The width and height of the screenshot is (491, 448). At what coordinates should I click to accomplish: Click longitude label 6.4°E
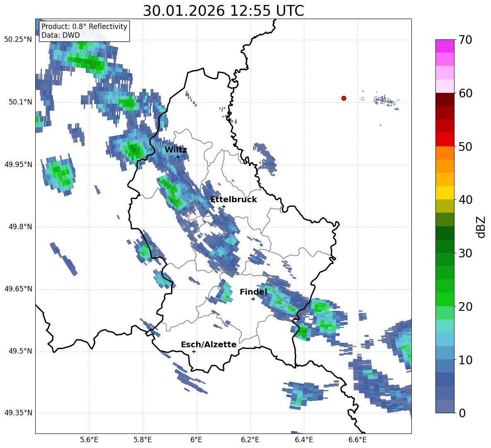304,440
